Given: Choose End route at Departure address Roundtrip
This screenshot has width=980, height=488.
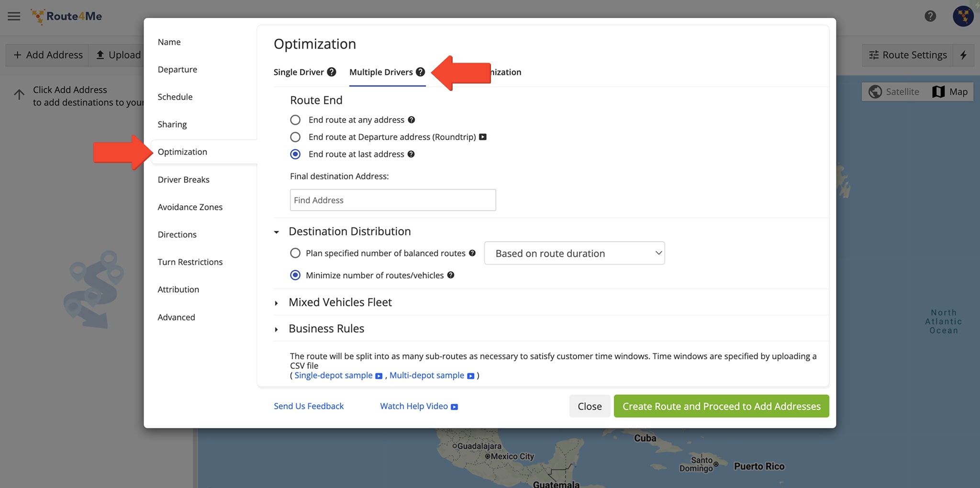Looking at the screenshot, I should pyautogui.click(x=295, y=137).
